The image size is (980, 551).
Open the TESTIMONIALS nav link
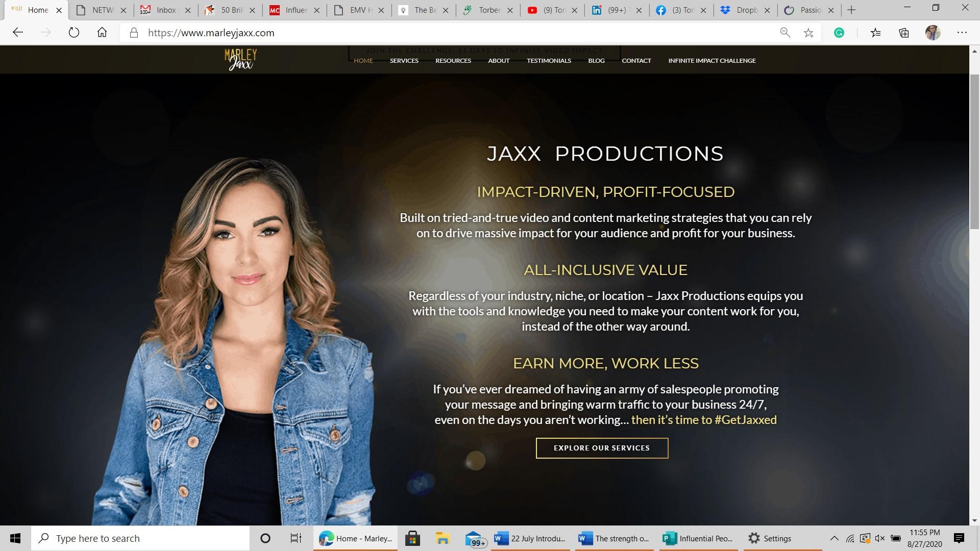tap(549, 61)
